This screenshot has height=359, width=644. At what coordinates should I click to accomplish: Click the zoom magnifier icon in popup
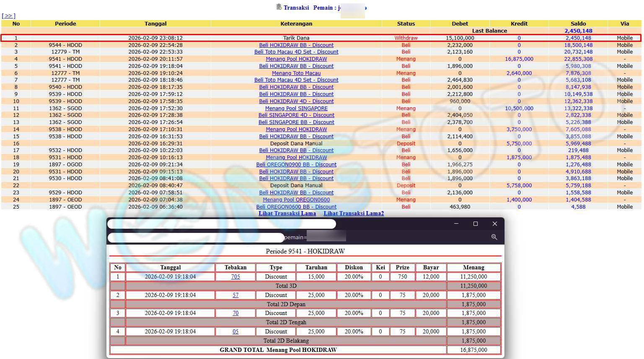click(x=494, y=237)
